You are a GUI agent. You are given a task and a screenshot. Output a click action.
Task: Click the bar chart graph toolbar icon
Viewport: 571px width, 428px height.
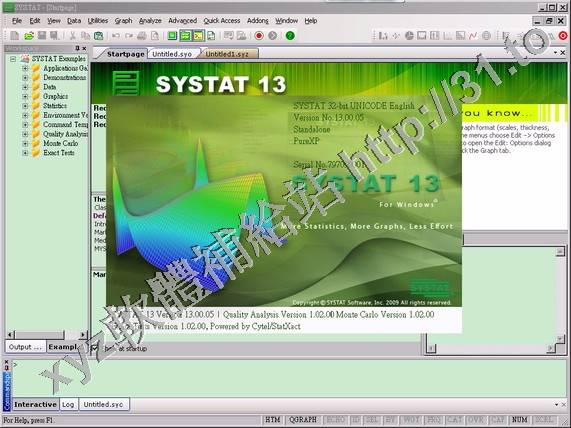coord(383,36)
